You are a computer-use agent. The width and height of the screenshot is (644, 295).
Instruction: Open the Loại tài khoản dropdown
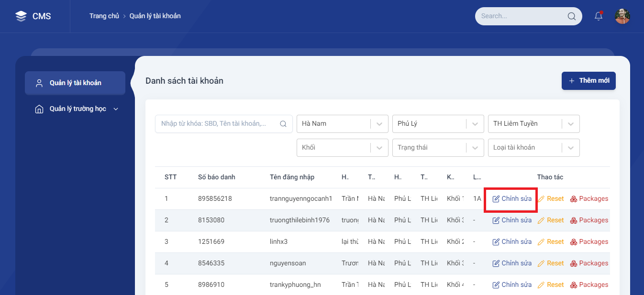pos(534,148)
